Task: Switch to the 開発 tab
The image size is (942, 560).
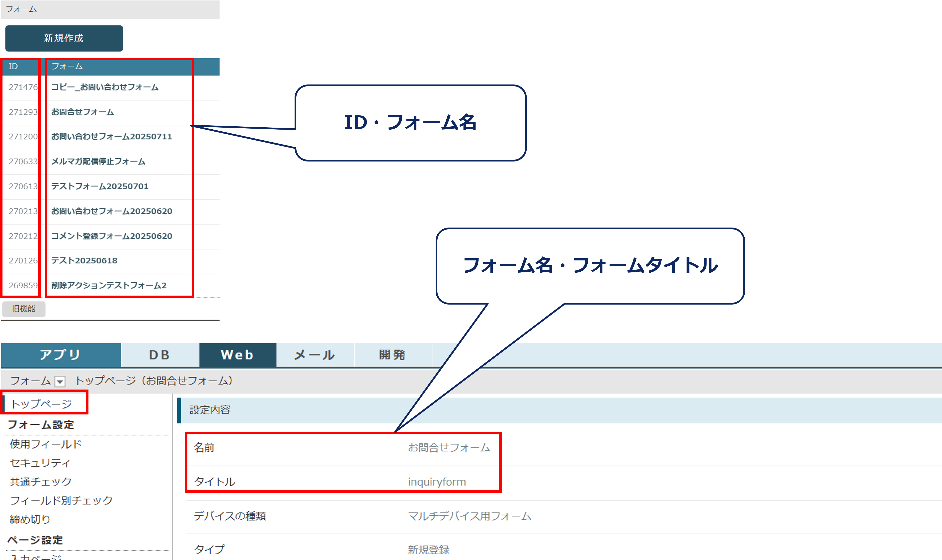Action: click(393, 355)
